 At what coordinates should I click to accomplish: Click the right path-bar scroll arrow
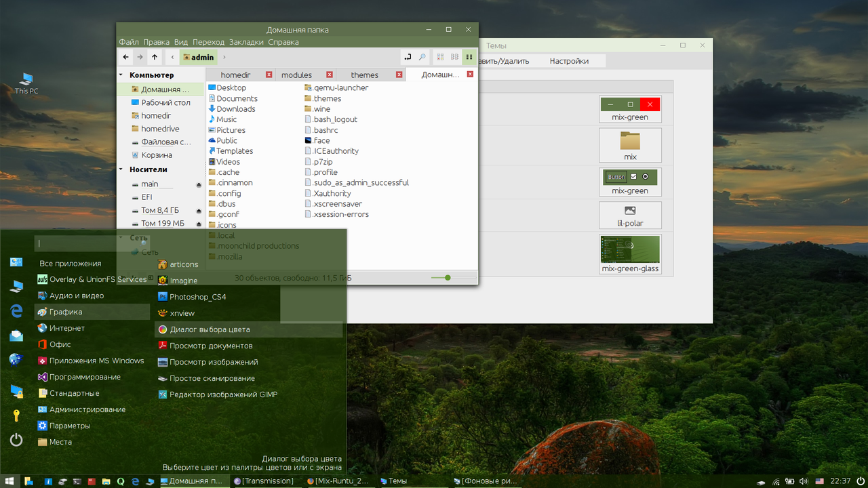point(224,57)
